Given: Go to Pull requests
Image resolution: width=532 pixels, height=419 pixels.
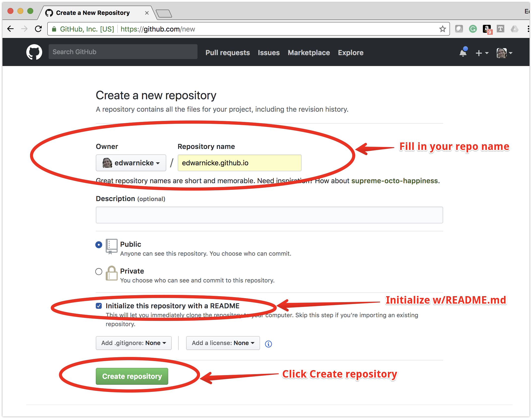Looking at the screenshot, I should (x=228, y=53).
